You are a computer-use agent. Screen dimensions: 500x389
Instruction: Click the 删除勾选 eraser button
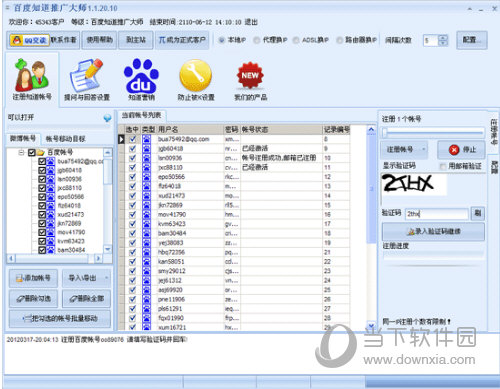(x=33, y=299)
